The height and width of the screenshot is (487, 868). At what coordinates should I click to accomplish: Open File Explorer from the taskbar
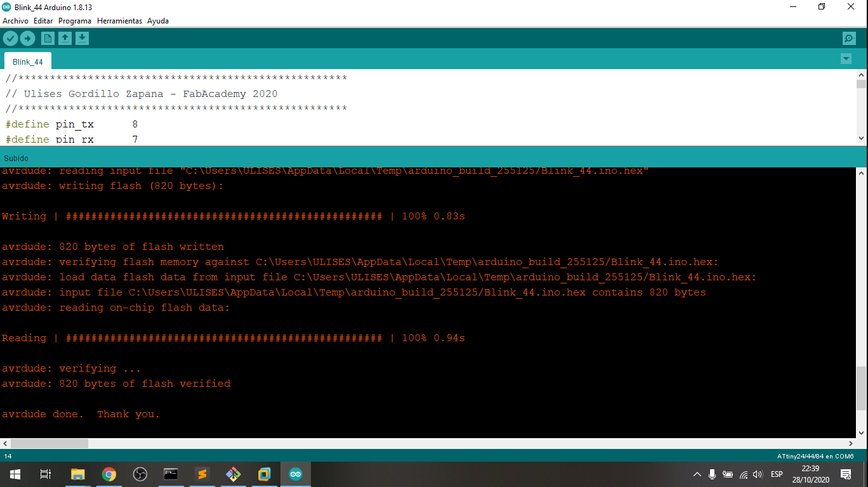point(77,474)
